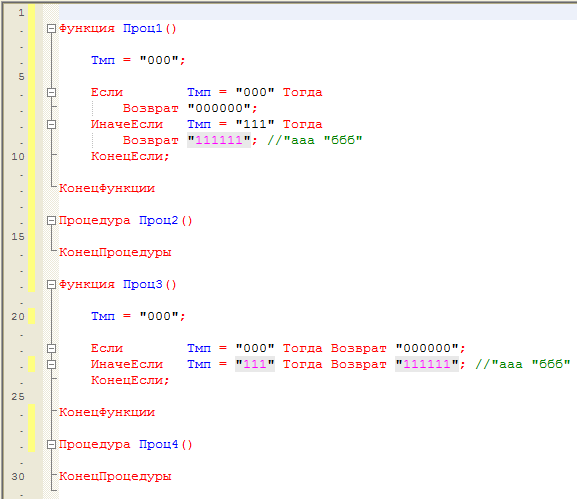Collapse the Если fold marker in Проц3
This screenshot has width=577, height=499.
(x=52, y=348)
